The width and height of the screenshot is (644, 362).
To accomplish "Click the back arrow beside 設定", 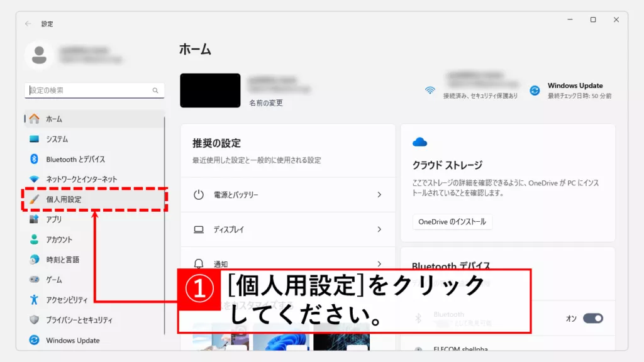I will click(x=28, y=24).
